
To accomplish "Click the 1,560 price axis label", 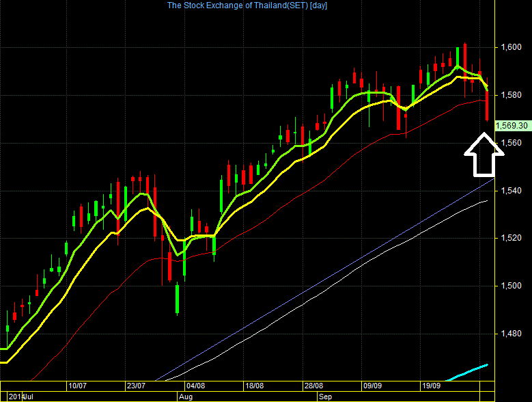I will click(512, 143).
